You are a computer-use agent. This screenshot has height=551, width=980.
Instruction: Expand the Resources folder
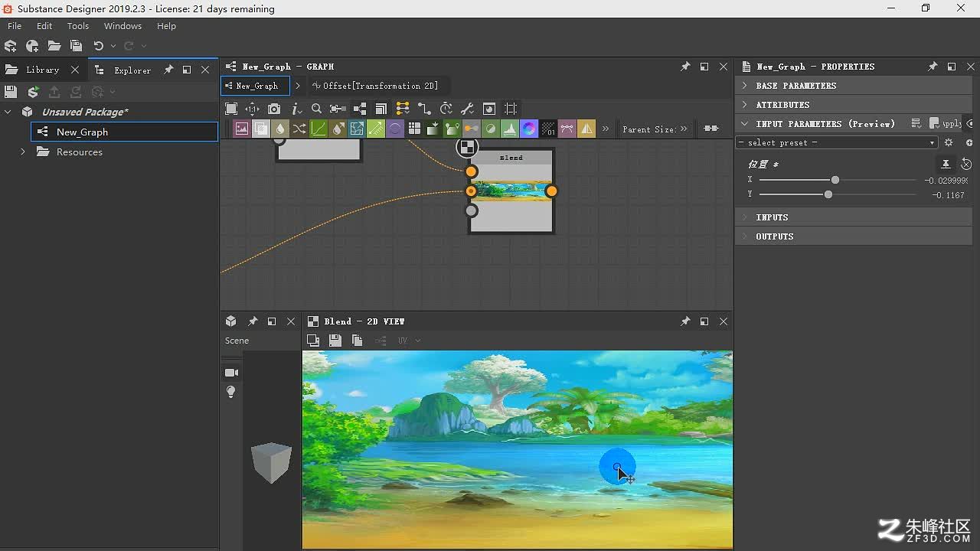[x=23, y=152]
